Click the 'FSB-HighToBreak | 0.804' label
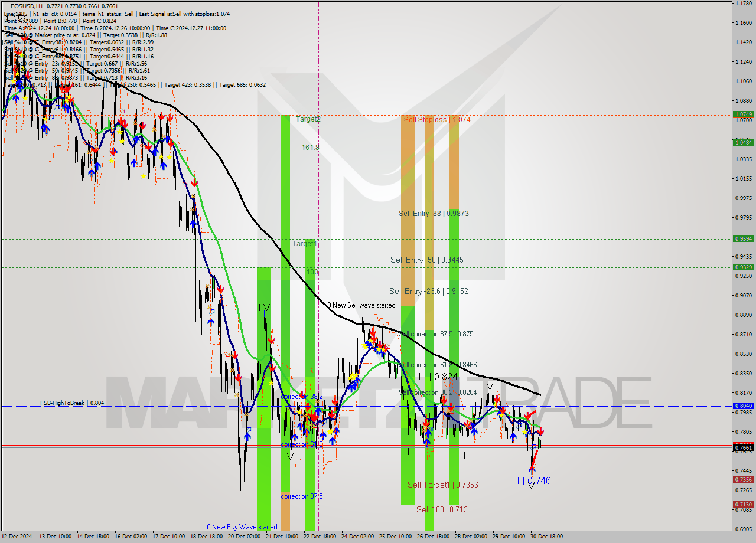The image size is (756, 543). click(x=72, y=403)
